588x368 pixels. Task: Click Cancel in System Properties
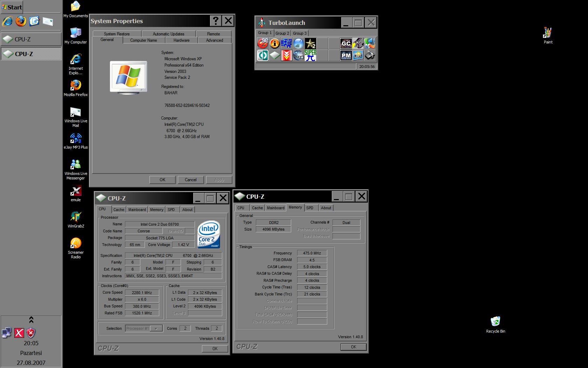click(191, 180)
